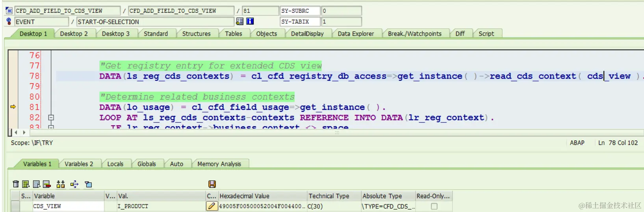Click the second CFD_ADD_FIELD_TO_CDS_VIEW include field

[181, 11]
